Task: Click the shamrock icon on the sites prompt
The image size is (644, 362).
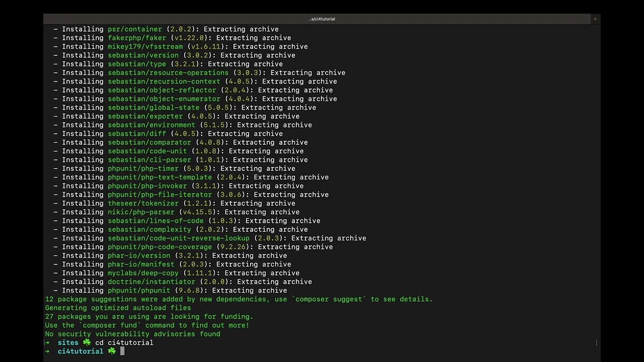Action: (x=87, y=342)
